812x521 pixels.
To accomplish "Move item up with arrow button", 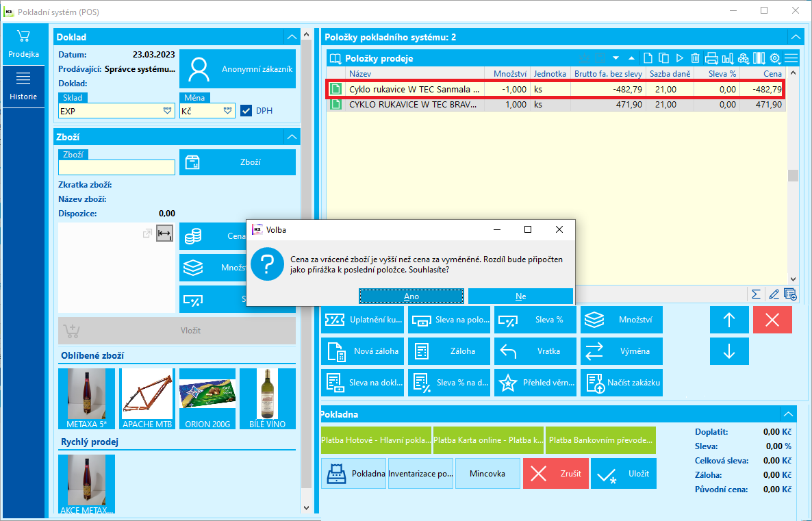I will tap(729, 320).
